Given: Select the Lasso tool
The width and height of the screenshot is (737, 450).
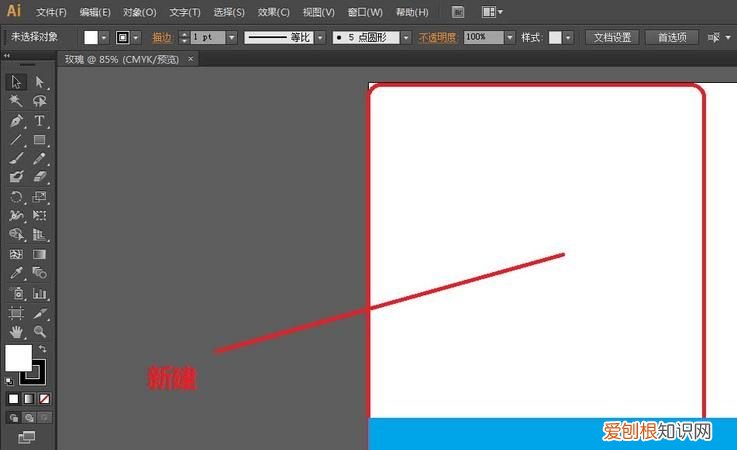Looking at the screenshot, I should pos(39,101).
